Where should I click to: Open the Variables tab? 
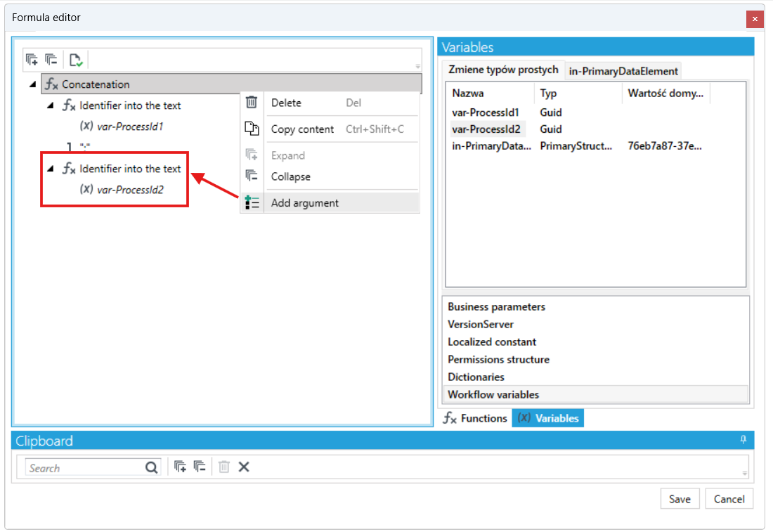[547, 418]
